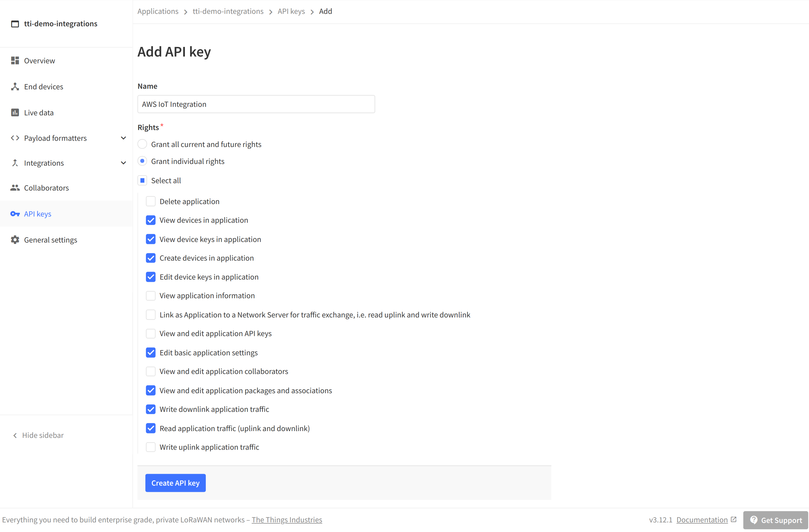809x532 pixels.
Task: Select Grant all current and future rights
Action: [142, 144]
